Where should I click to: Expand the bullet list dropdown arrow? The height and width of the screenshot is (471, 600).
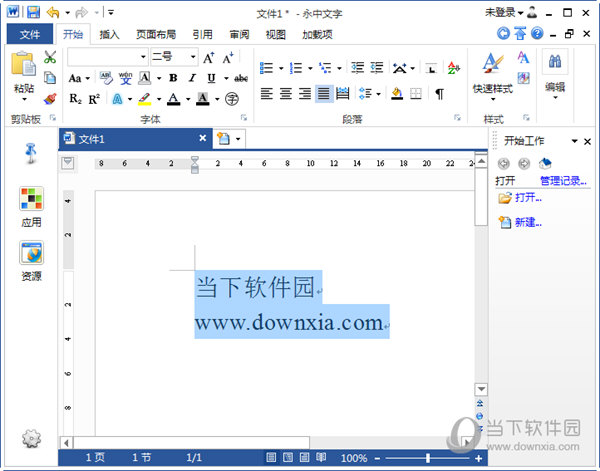281,68
